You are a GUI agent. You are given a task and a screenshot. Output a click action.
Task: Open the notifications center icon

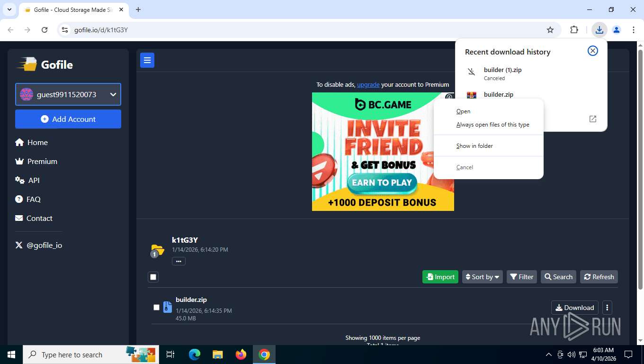point(628,355)
